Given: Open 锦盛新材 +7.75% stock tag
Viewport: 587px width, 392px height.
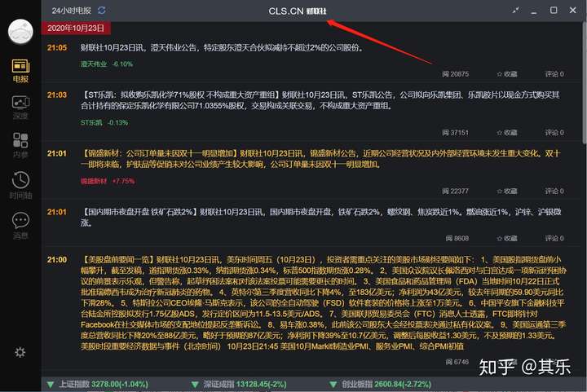Looking at the screenshot, I should [108, 181].
